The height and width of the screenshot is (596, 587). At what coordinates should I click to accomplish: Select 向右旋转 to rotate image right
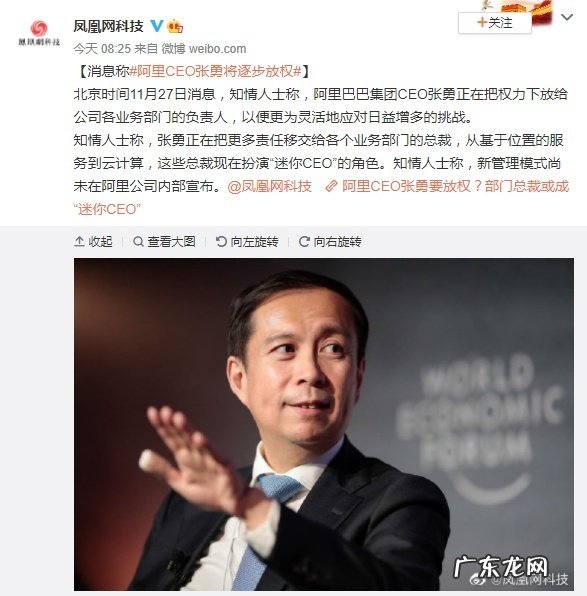(x=338, y=241)
